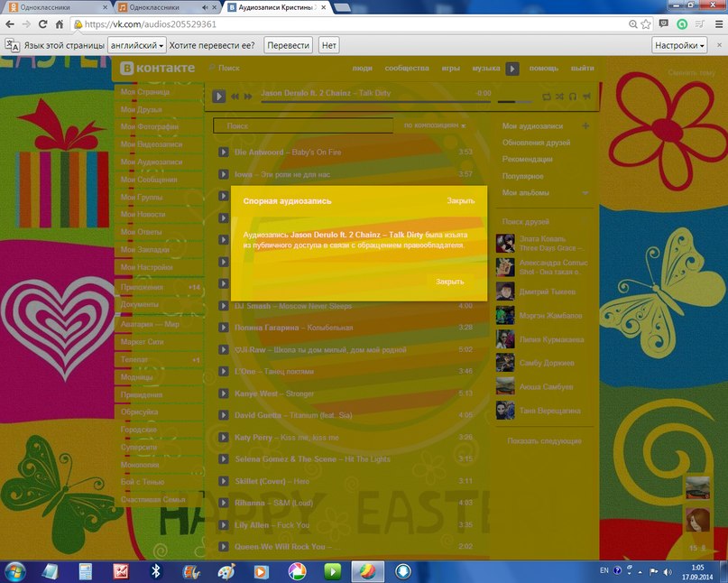The image size is (728, 583).
Task: Open the Picasa pinwheel icon in the taskbar
Action: coord(297,571)
